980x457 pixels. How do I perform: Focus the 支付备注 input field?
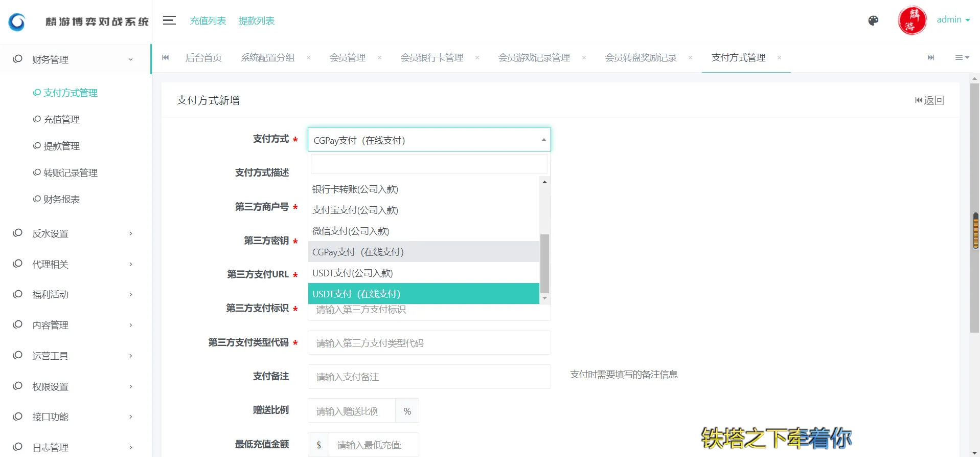[x=429, y=377]
